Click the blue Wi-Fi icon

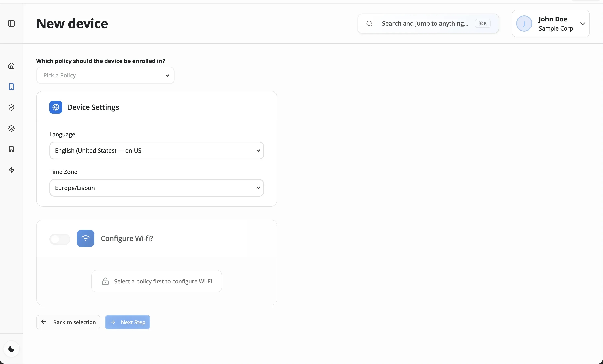tap(85, 238)
